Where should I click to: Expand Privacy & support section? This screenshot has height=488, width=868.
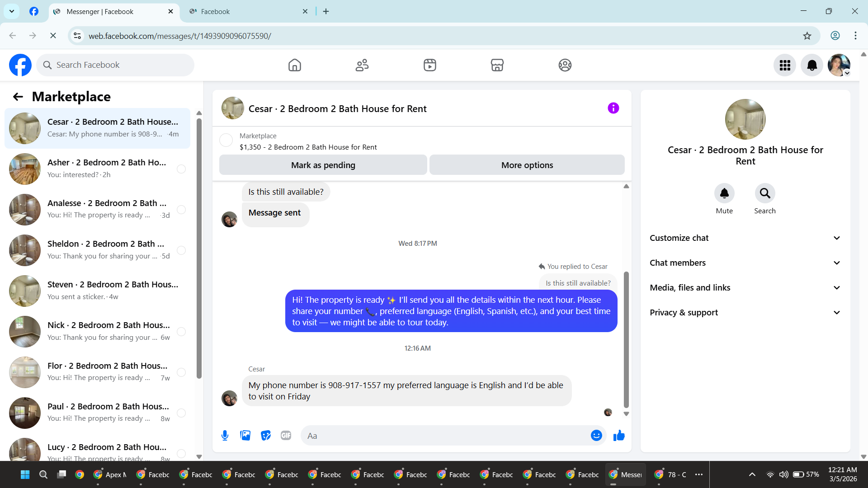pyautogui.click(x=745, y=313)
